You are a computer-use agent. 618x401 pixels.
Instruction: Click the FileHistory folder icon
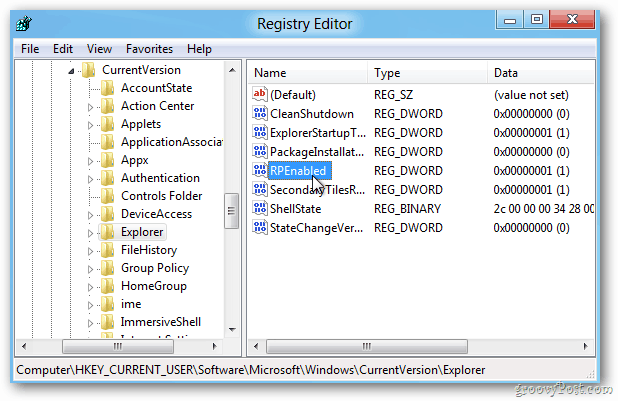click(x=107, y=250)
